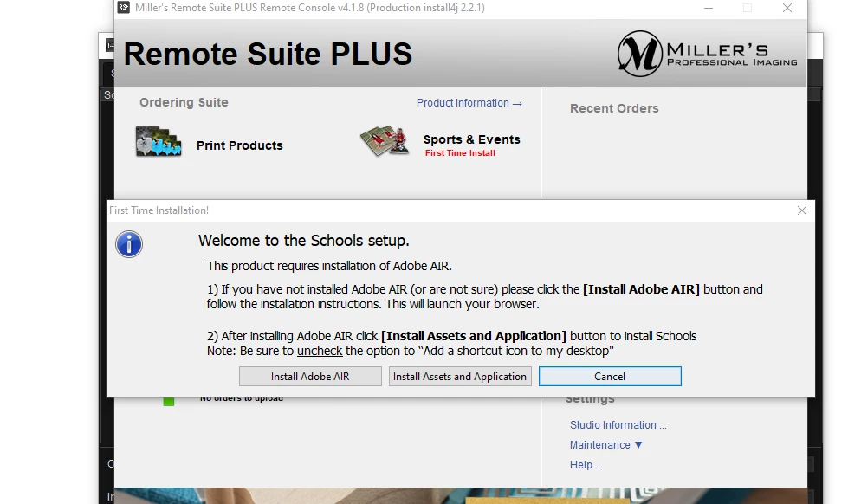The height and width of the screenshot is (504, 861).
Task: Click the green upload status indicator
Action: pyautogui.click(x=169, y=401)
